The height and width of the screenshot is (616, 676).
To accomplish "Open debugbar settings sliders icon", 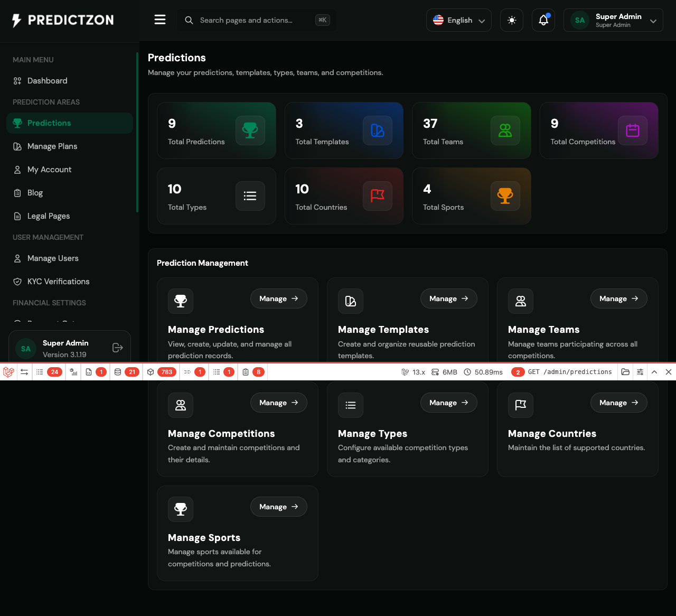I will [640, 372].
